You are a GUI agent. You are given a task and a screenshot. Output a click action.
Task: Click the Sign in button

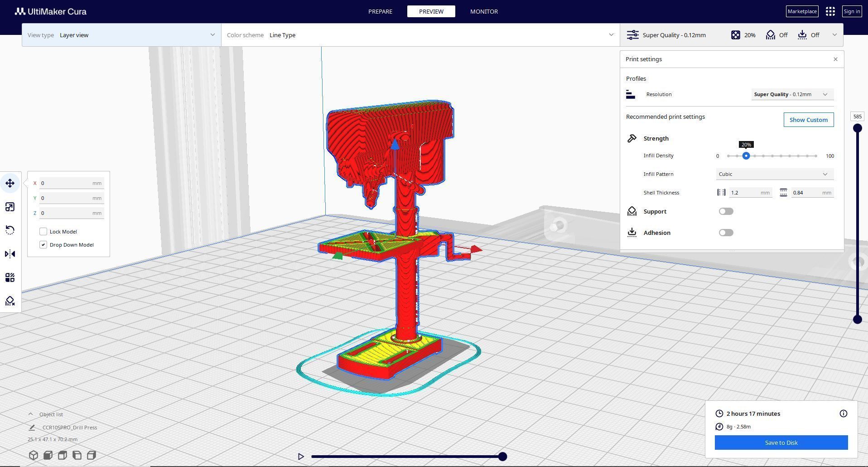(852, 11)
